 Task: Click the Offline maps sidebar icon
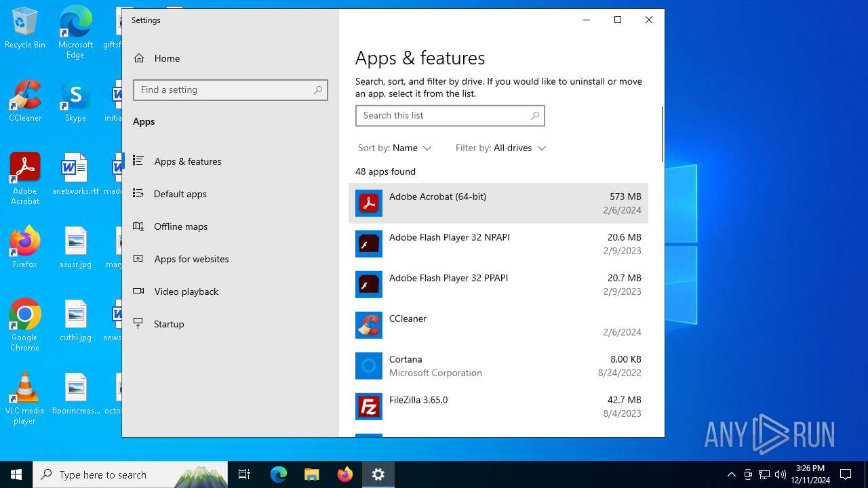[138, 226]
